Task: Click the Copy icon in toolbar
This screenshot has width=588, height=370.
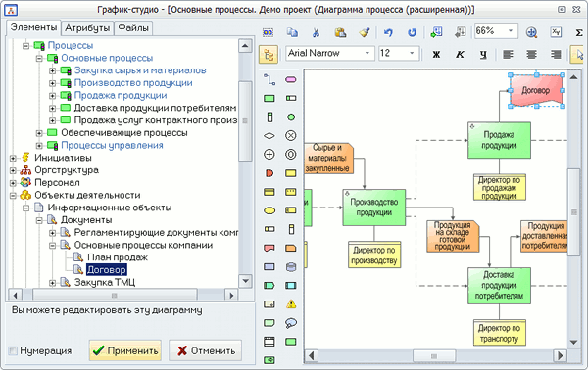Action: pyautogui.click(x=292, y=32)
